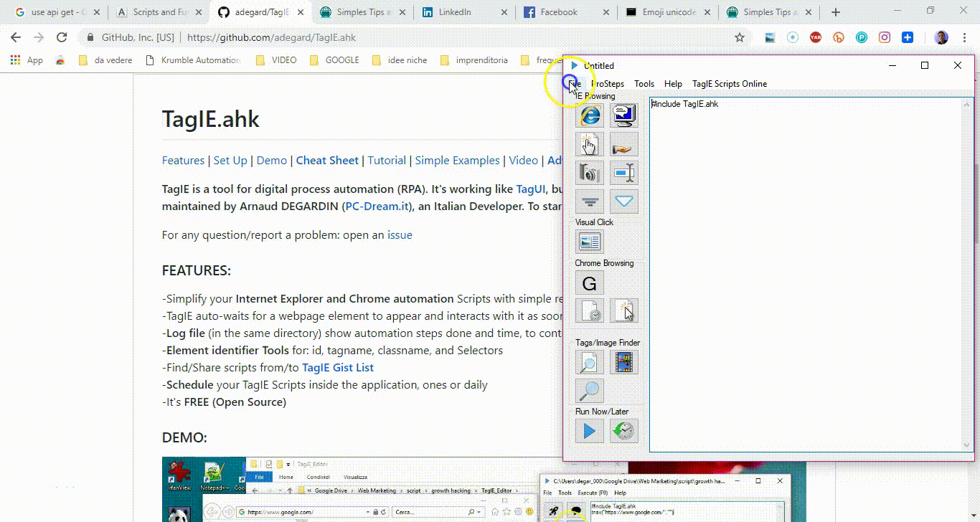Open the Set Up link
The height and width of the screenshot is (522, 980).
tap(230, 161)
